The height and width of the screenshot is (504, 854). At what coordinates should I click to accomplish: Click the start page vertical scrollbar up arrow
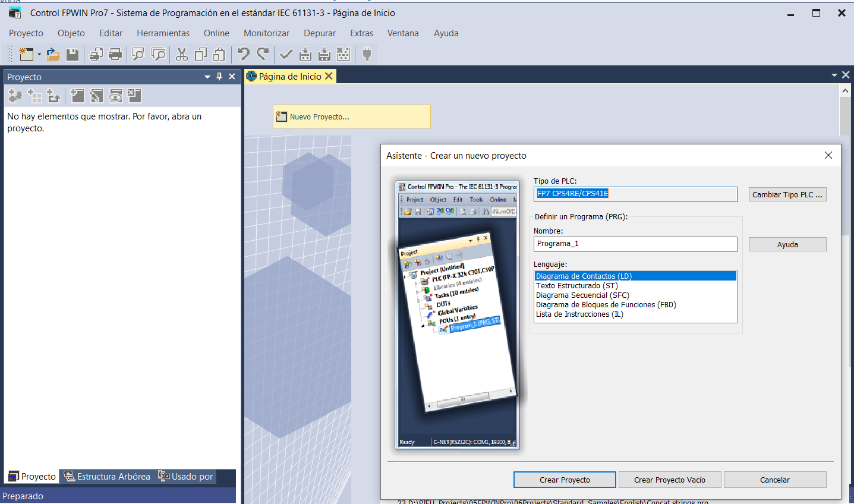[x=845, y=90]
